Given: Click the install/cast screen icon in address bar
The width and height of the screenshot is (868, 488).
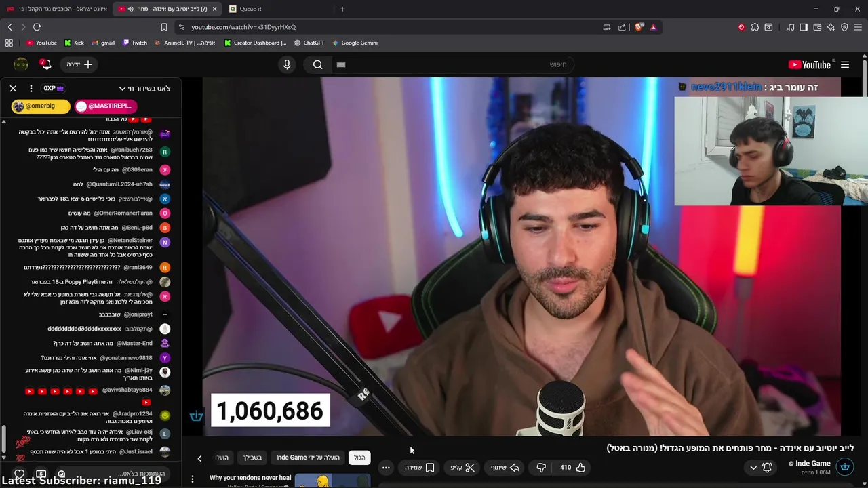Looking at the screenshot, I should 607,27.
